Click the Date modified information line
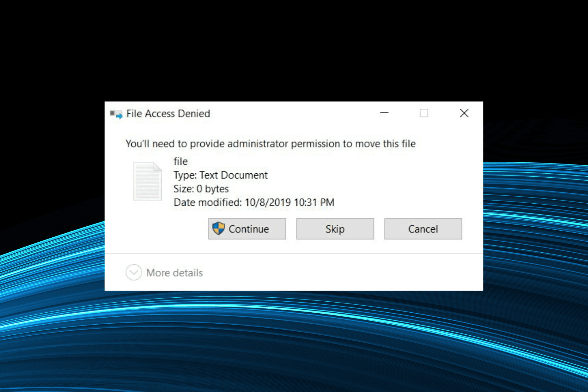The height and width of the screenshot is (392, 588). tap(254, 202)
